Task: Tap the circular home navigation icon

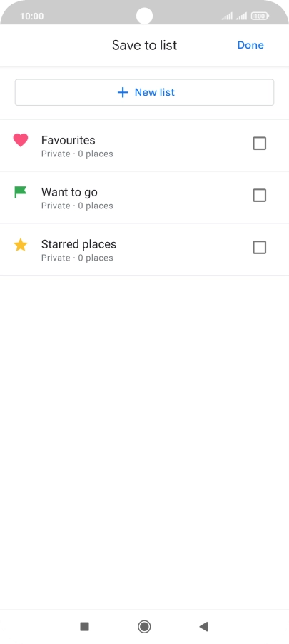Action: 144,626
